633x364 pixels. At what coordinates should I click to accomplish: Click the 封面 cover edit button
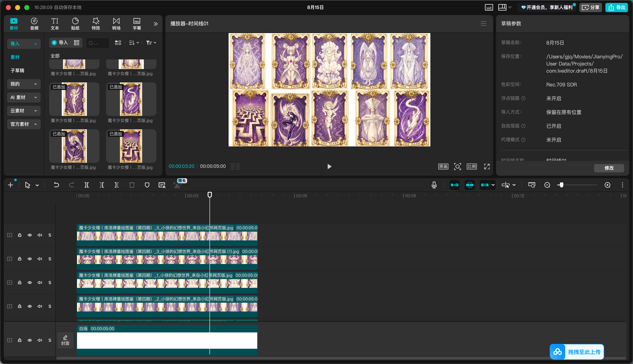pyautogui.click(x=65, y=340)
